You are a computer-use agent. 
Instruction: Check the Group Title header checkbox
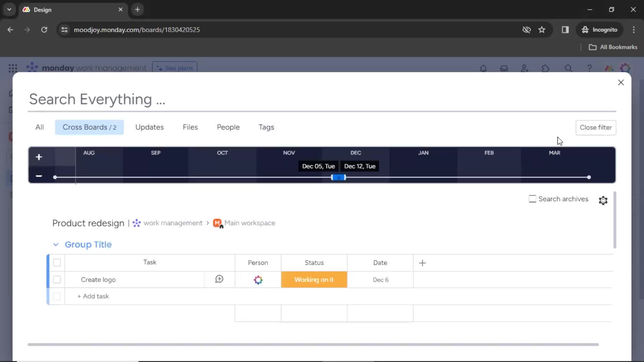click(57, 262)
